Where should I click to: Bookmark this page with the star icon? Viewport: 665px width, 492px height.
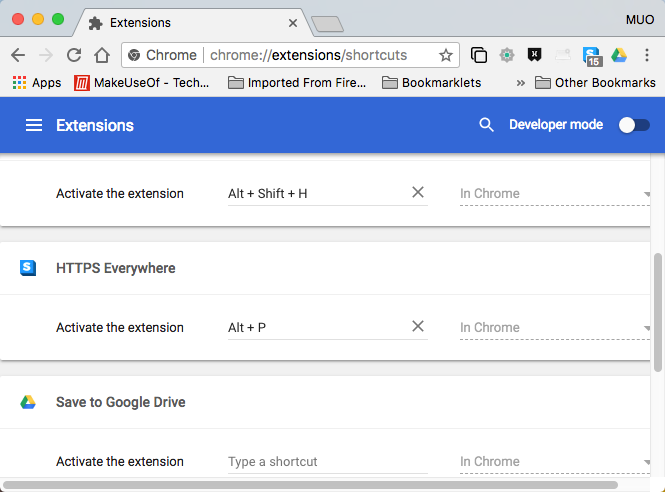click(x=446, y=55)
